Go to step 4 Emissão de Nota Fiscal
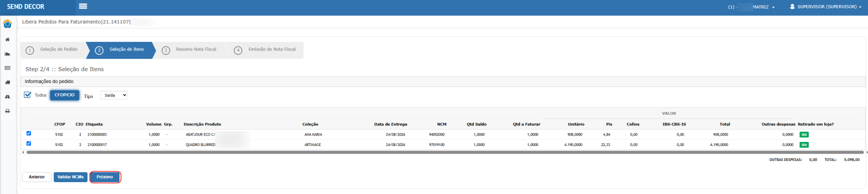868x194 pixels. [266, 50]
